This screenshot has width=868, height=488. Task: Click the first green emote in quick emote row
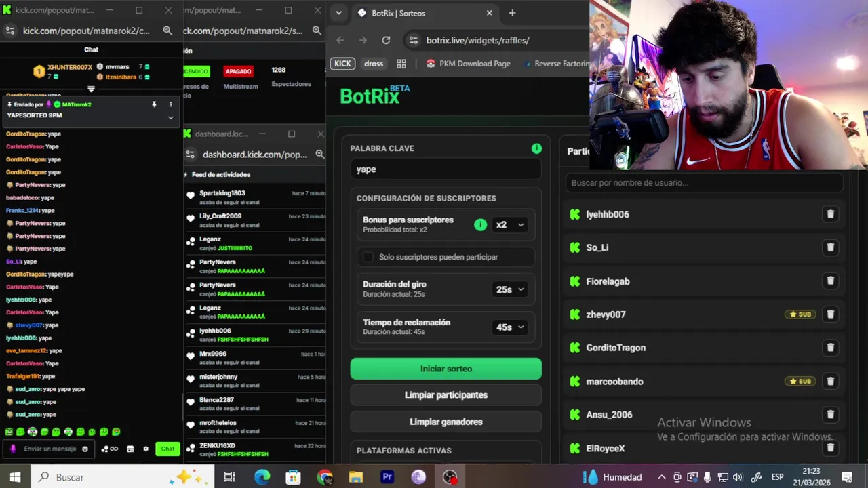(x=9, y=432)
